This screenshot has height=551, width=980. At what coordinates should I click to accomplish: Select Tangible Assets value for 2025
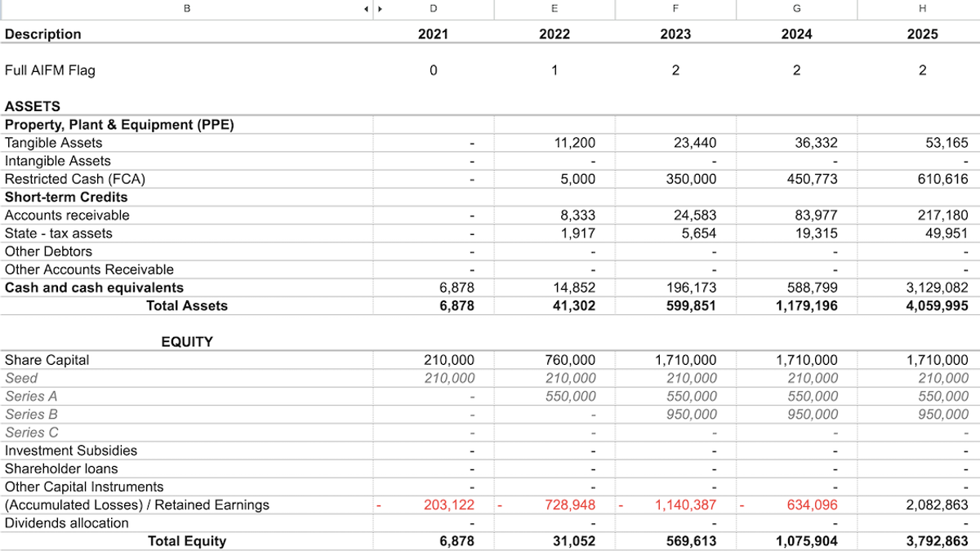point(947,142)
